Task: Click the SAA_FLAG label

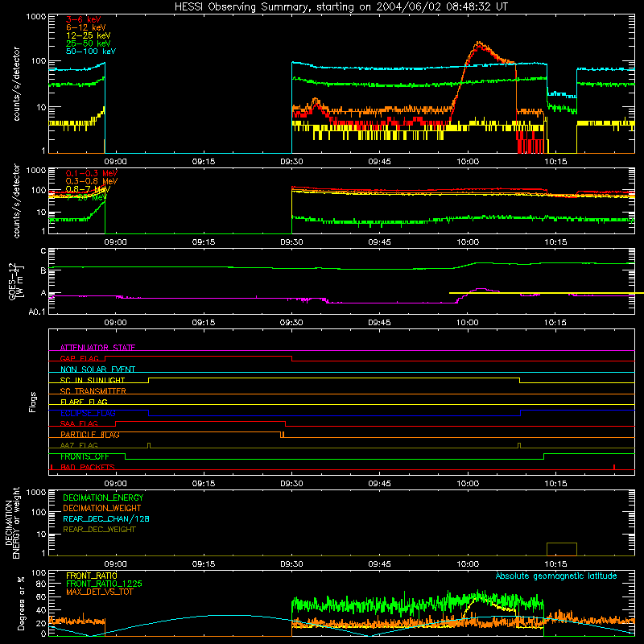Action: tap(79, 423)
